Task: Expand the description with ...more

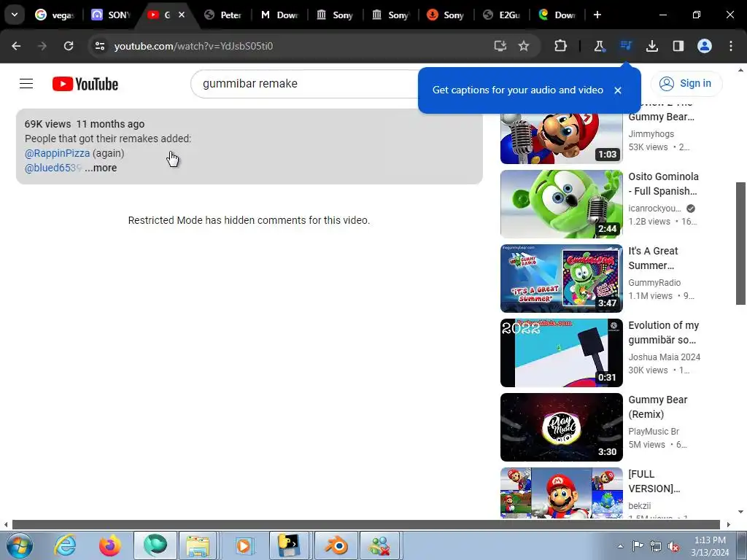Action: [101, 168]
